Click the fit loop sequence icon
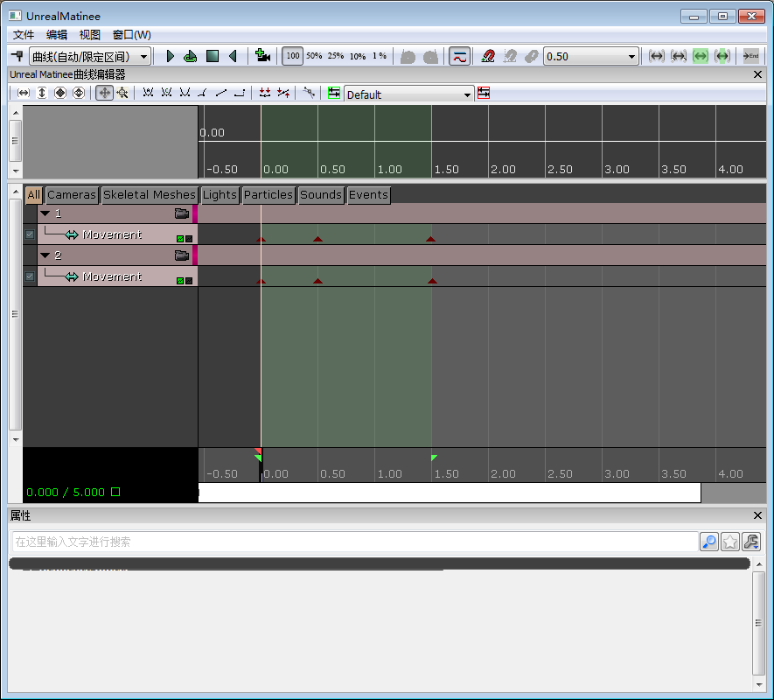 722,56
